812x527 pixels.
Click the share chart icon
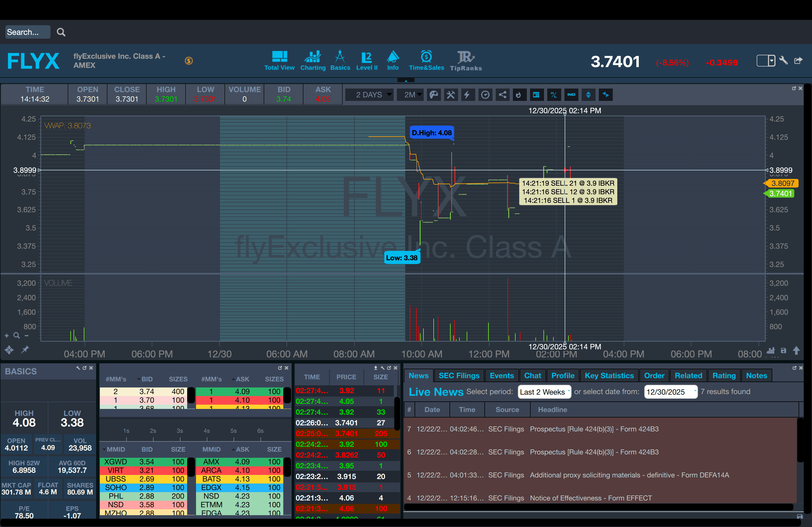[x=503, y=95]
